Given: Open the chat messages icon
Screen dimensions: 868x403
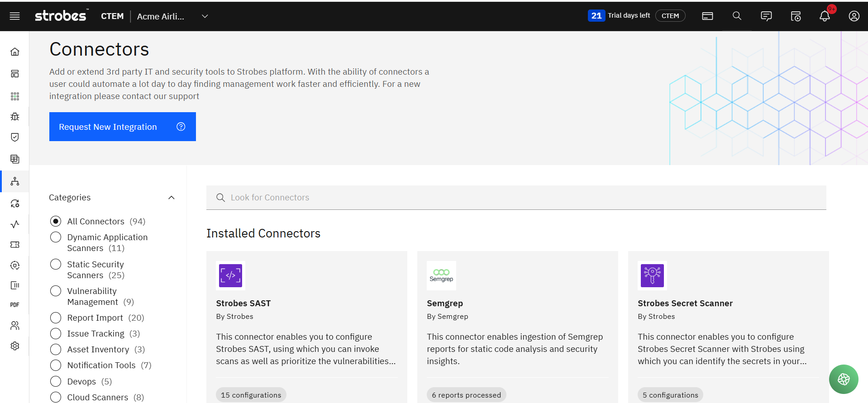Looking at the screenshot, I should click(766, 16).
